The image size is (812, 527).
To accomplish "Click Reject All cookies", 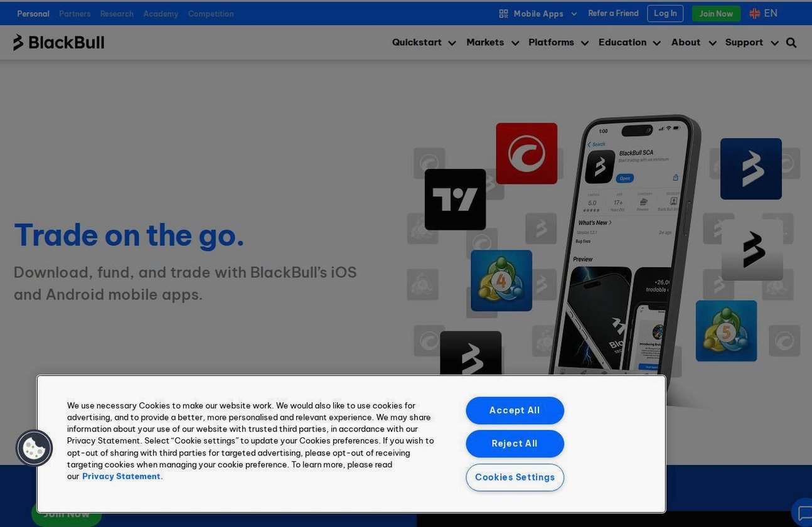I will coord(515,444).
